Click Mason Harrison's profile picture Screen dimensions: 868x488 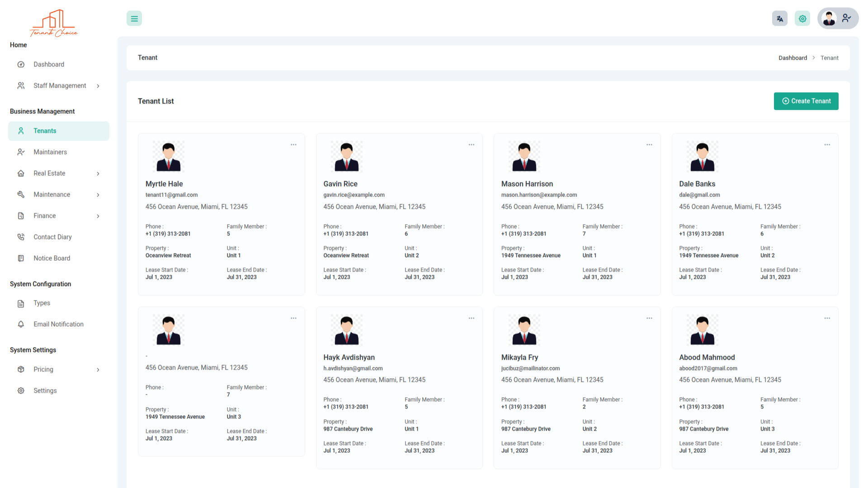point(524,156)
